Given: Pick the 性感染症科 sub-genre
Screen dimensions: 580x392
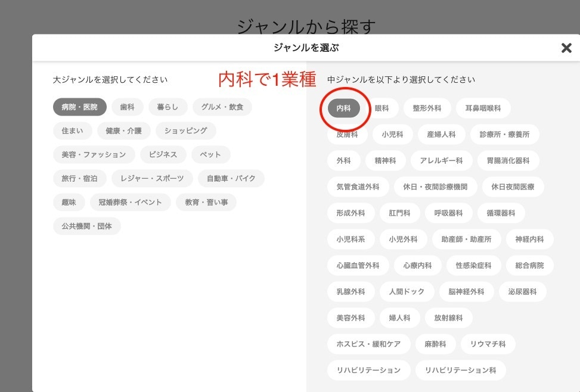Looking at the screenshot, I should (x=474, y=266).
